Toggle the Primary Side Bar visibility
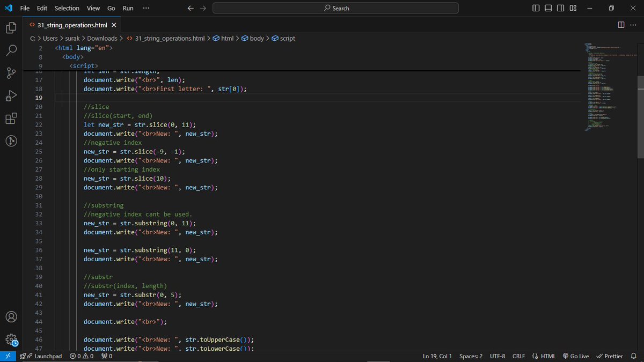Viewport: 644px width, 362px height. [535, 8]
